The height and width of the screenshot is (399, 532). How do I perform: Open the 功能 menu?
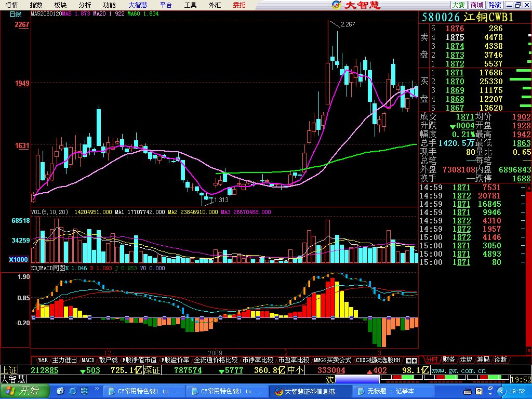click(x=109, y=5)
